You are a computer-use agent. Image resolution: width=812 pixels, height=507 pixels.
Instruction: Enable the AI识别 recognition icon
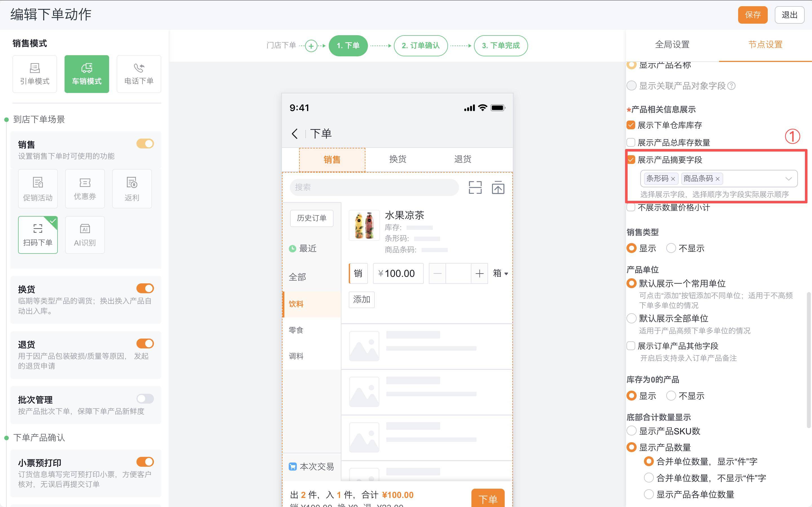coord(85,235)
